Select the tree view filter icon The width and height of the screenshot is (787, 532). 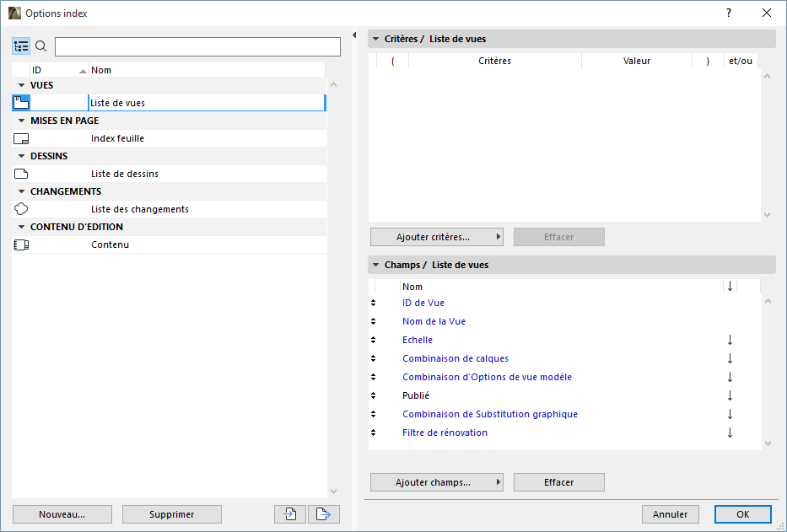click(20, 46)
